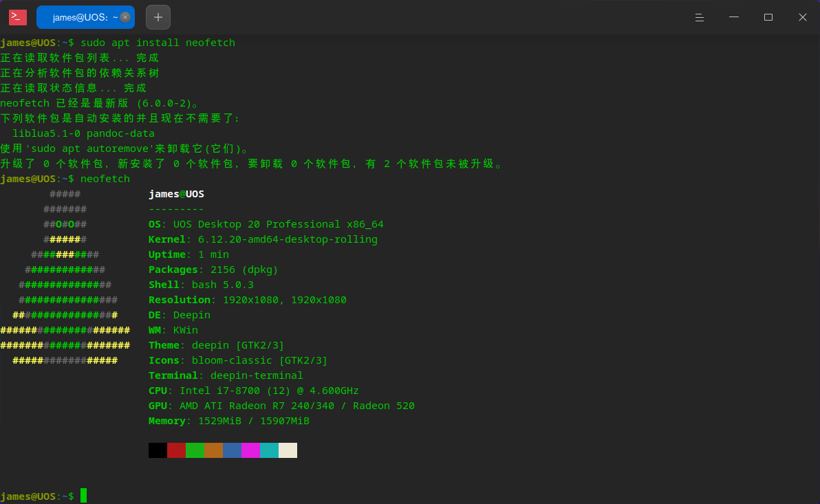This screenshot has height=504, width=820.
Task: Close the terminal window
Action: [x=803, y=17]
